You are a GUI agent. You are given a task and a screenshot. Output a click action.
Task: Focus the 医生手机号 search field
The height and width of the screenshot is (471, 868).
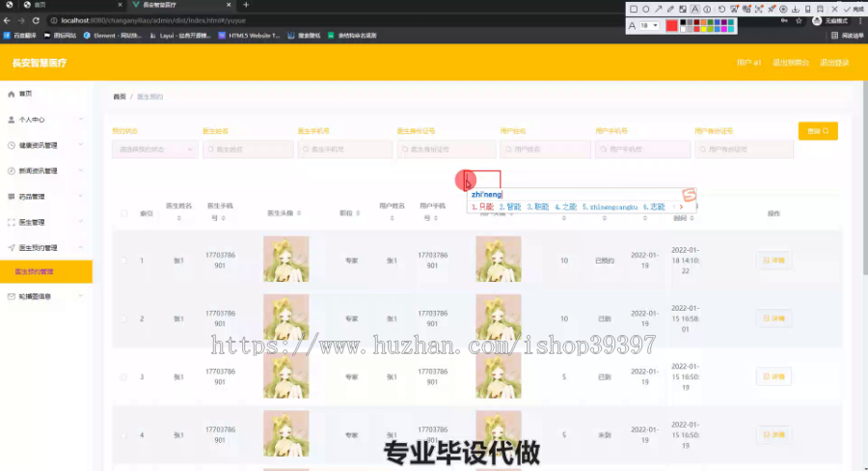(345, 149)
